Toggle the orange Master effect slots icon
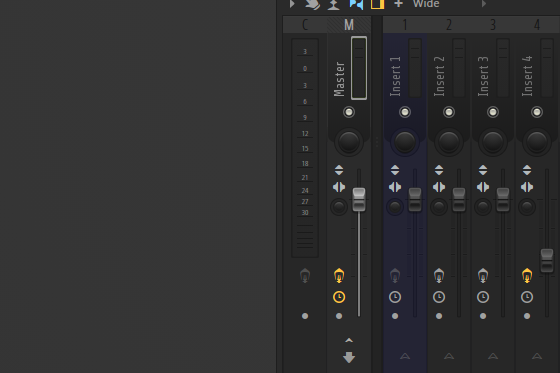This screenshot has width=560, height=373. coord(339,276)
